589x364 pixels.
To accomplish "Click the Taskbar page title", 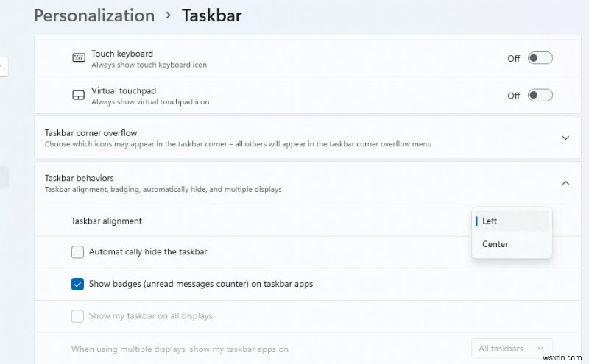I will (211, 15).
